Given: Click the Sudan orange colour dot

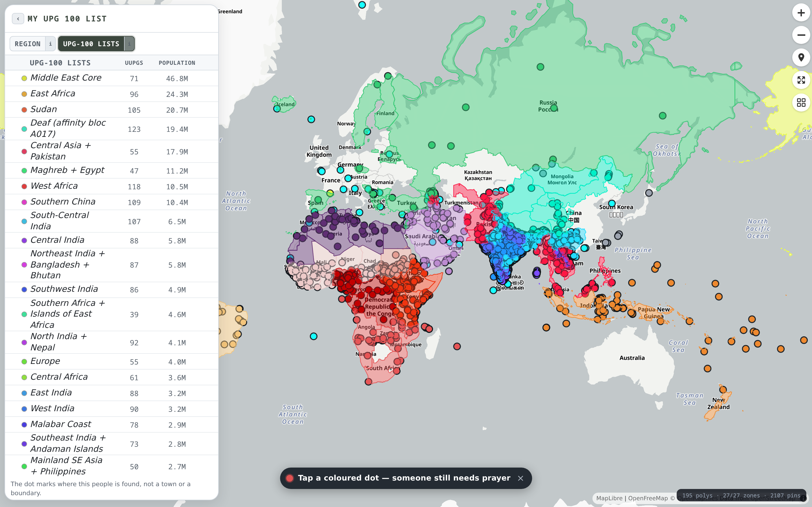Looking at the screenshot, I should [x=24, y=110].
